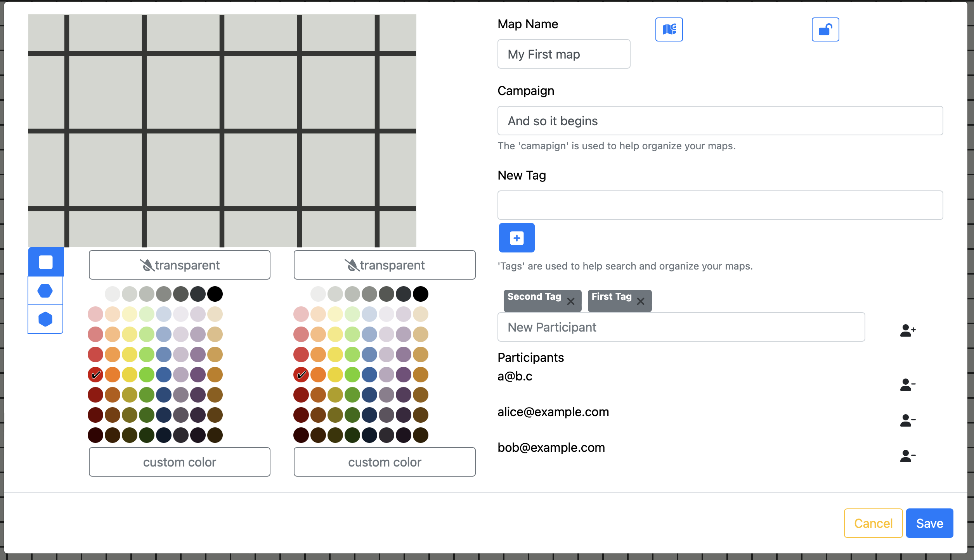Select the hexagon pointy-top tool icon
Image resolution: width=974 pixels, height=560 pixels.
click(x=45, y=320)
